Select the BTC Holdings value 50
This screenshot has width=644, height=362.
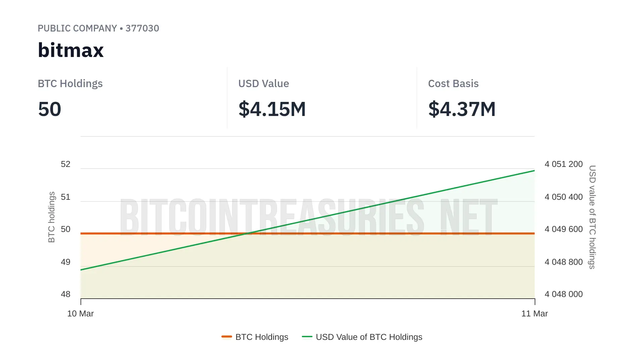(x=50, y=109)
